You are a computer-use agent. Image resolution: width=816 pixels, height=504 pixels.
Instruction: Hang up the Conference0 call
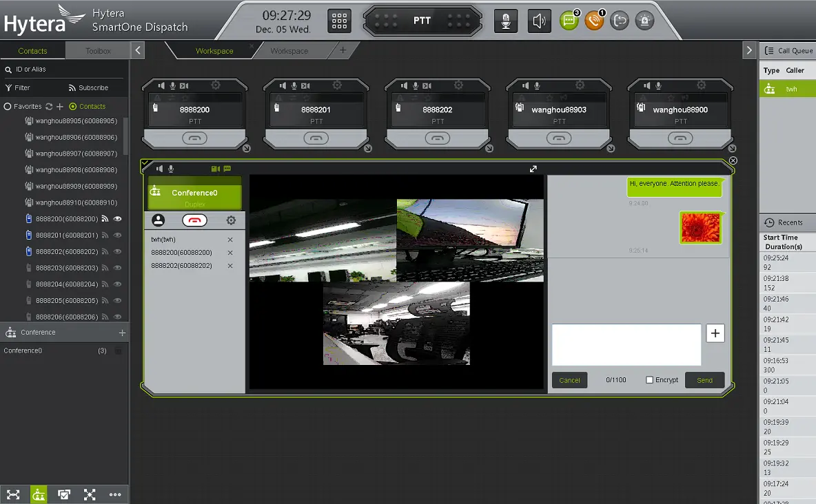click(194, 220)
